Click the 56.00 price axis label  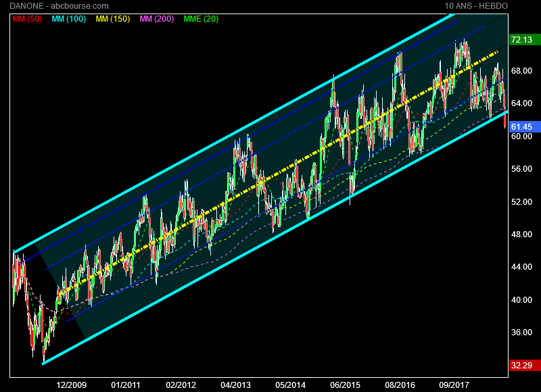point(521,168)
